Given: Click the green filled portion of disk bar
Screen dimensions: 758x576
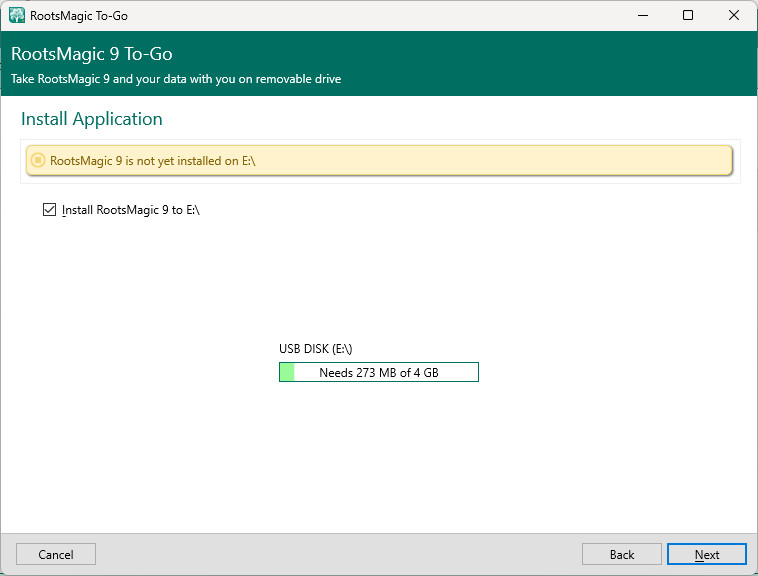Looking at the screenshot, I should [x=287, y=372].
